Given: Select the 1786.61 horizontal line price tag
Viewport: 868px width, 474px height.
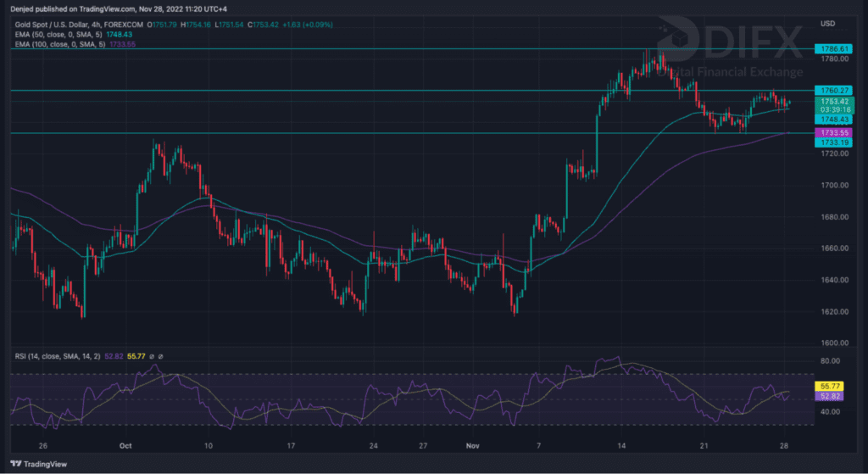Looking at the screenshot, I should pyautogui.click(x=832, y=50).
